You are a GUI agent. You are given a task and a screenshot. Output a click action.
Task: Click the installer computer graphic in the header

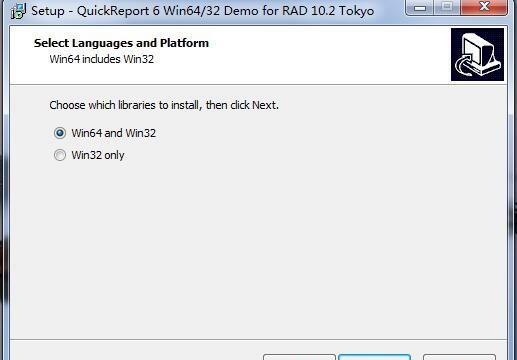tap(477, 54)
